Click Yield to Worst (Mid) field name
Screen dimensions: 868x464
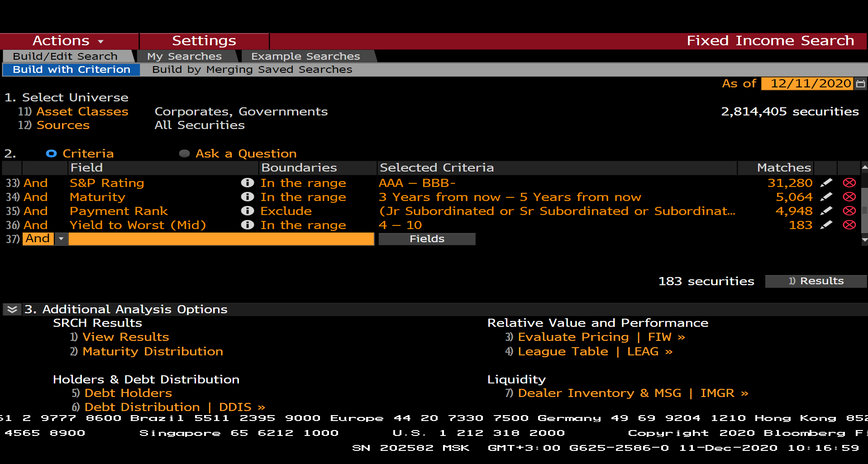pyautogui.click(x=138, y=225)
